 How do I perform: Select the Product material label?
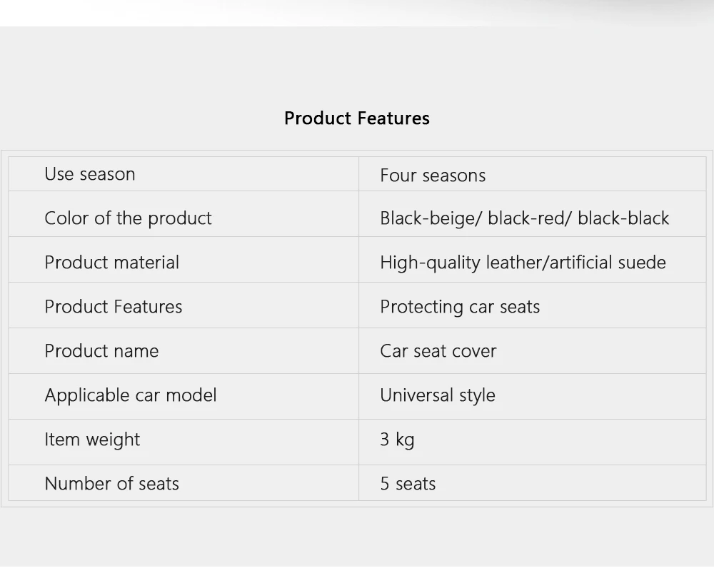pyautogui.click(x=111, y=263)
